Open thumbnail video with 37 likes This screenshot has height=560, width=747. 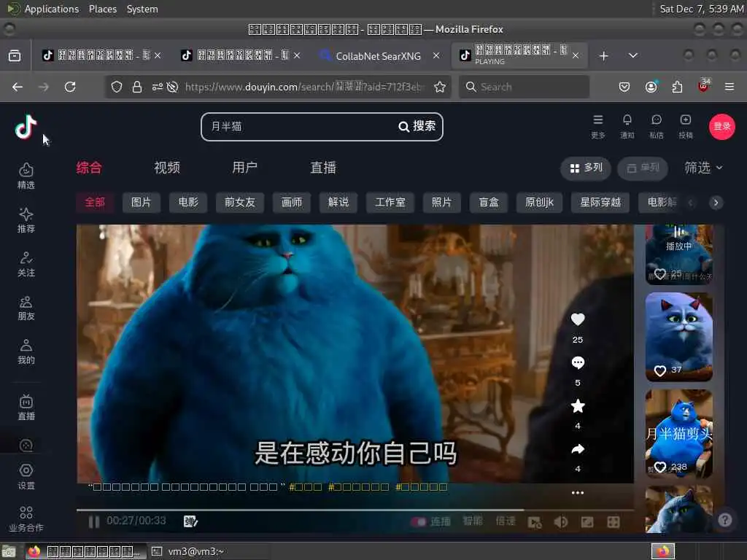679,337
